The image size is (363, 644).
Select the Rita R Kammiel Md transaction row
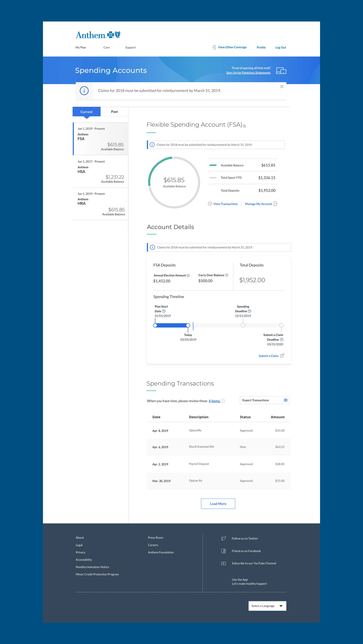tap(219, 447)
